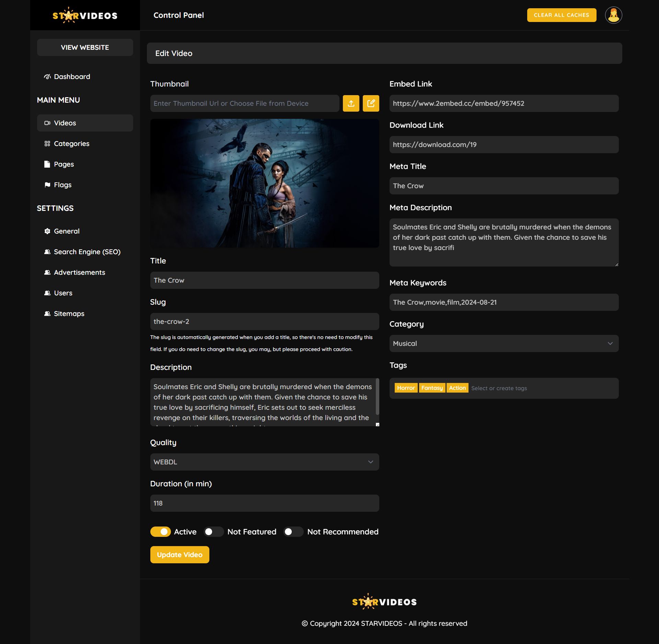Click the Slug field the-crow-2
The image size is (659, 644).
pyautogui.click(x=265, y=321)
